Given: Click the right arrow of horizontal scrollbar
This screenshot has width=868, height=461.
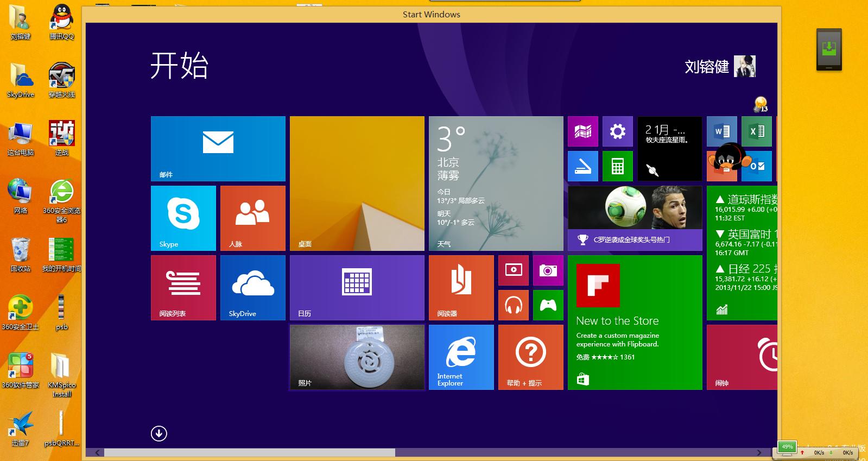Looking at the screenshot, I should pos(759,452).
